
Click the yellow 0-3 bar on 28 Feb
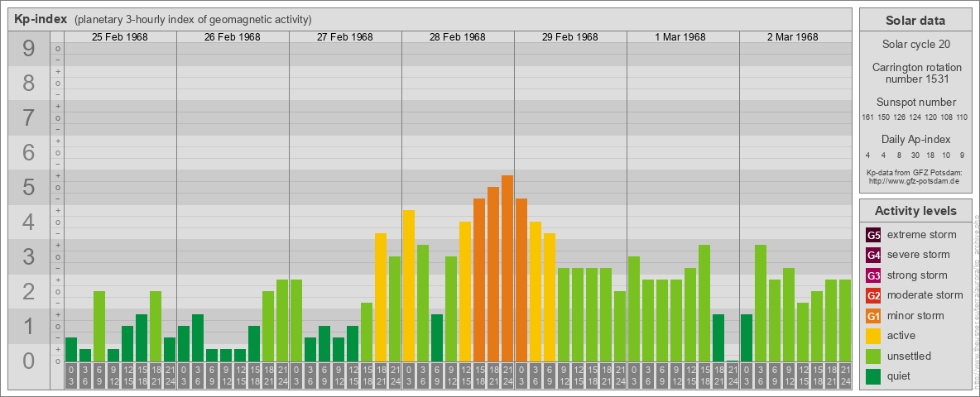point(409,286)
